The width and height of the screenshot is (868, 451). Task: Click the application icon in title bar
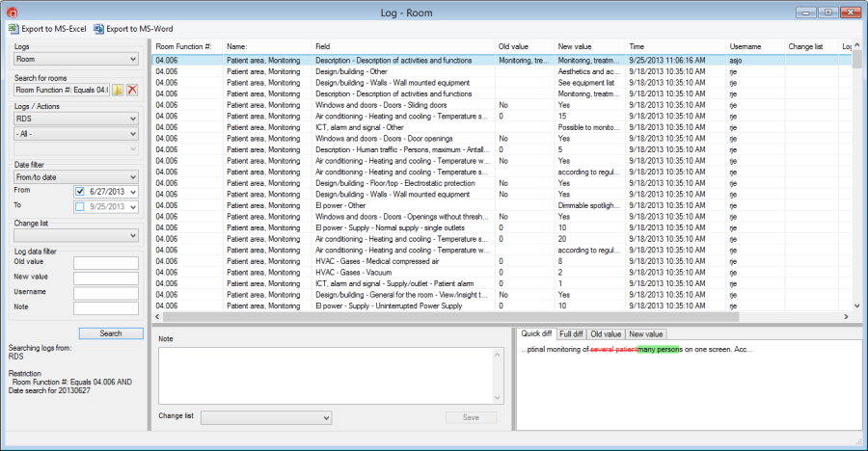[x=11, y=11]
